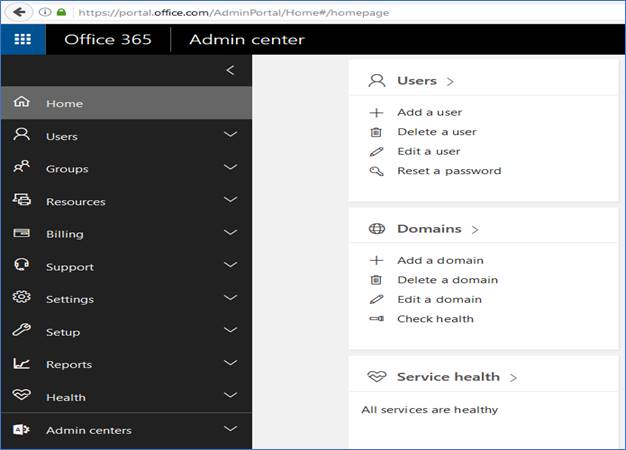Open the Domains card title link
The width and height of the screenshot is (626, 450).
(x=430, y=229)
